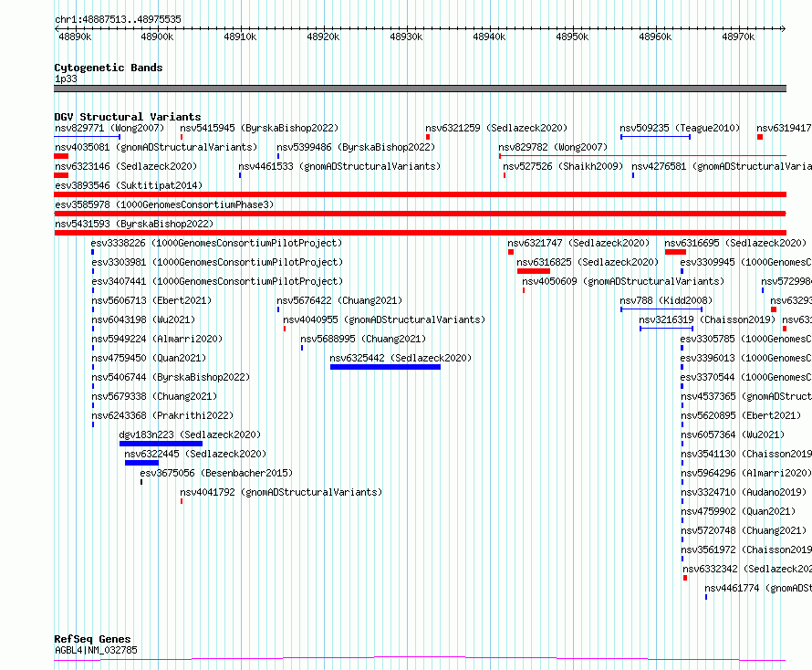Click nsv5720748 (Chuang2021) label

[744, 530]
